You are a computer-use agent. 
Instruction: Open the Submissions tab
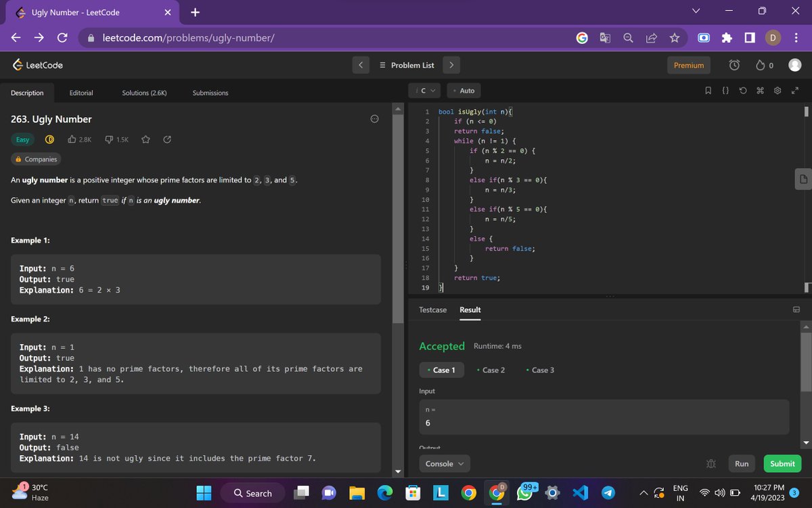210,93
